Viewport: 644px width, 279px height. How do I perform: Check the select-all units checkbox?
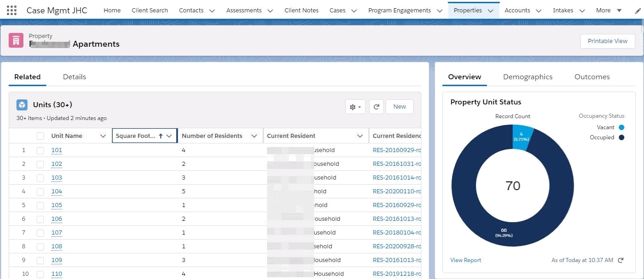click(x=40, y=136)
